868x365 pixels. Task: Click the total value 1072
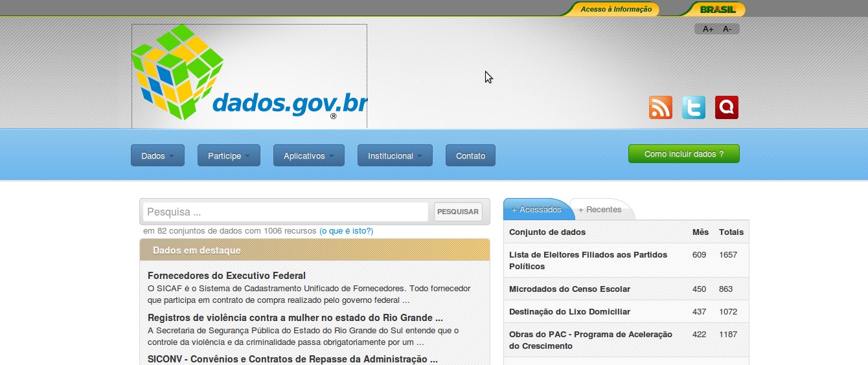(x=728, y=312)
